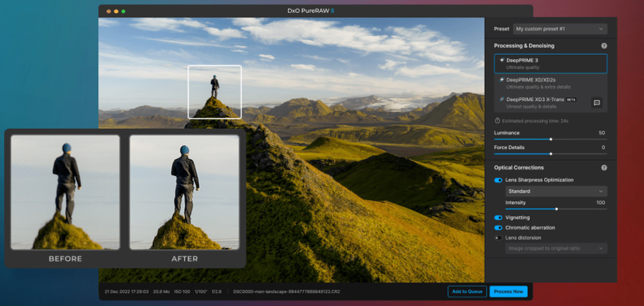
Task: Click the DeepPRIME XD3 X-Trans sparkle icon
Action: pyautogui.click(x=502, y=99)
